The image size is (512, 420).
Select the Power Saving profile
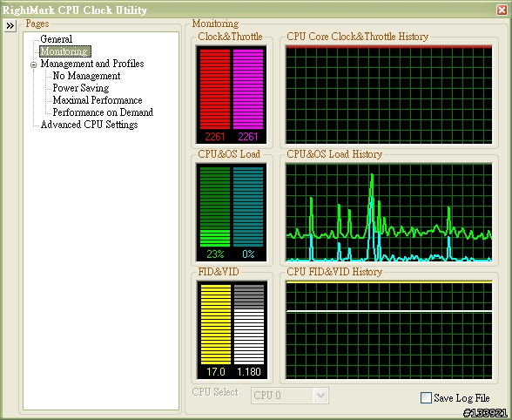tap(81, 88)
